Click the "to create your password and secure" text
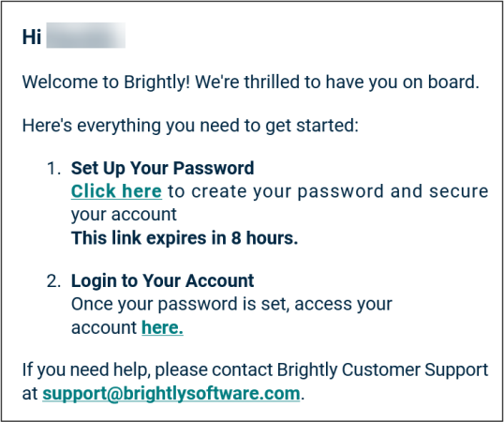504x422 pixels. 328,191
